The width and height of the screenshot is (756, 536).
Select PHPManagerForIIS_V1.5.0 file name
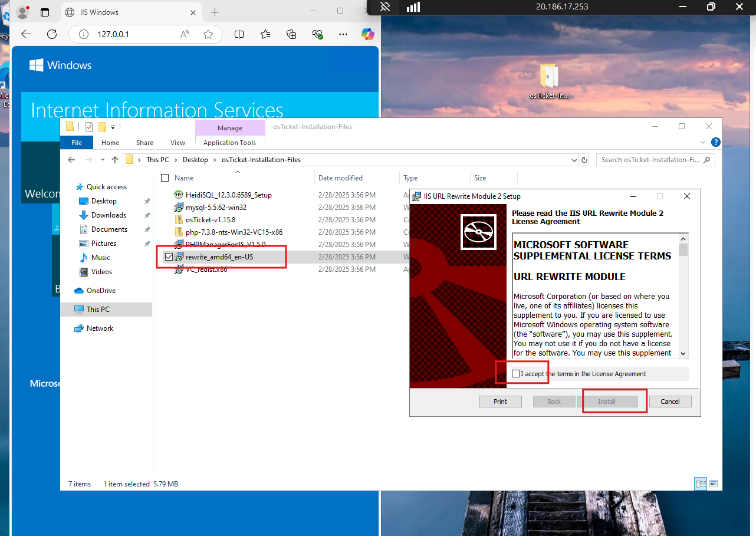coord(226,244)
